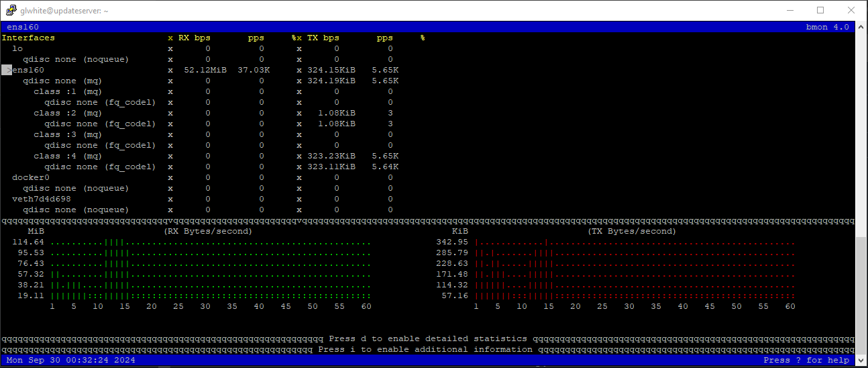The width and height of the screenshot is (868, 368).
Task: Click the 5.64K TX pps value
Action: (385, 167)
